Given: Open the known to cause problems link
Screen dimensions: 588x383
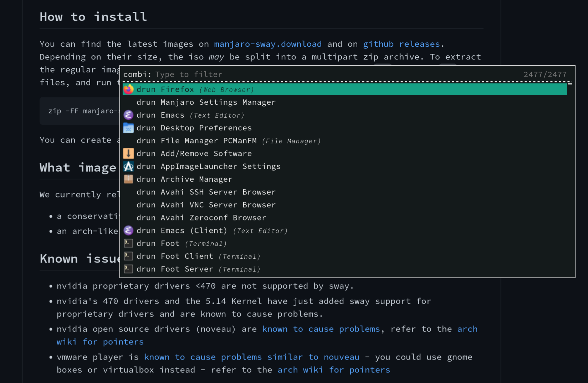Looking at the screenshot, I should click(x=321, y=329).
